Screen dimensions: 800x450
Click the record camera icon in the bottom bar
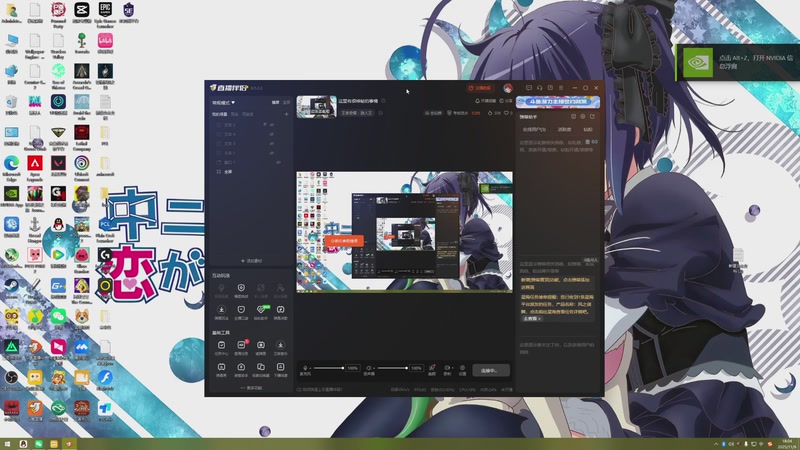[447, 368]
